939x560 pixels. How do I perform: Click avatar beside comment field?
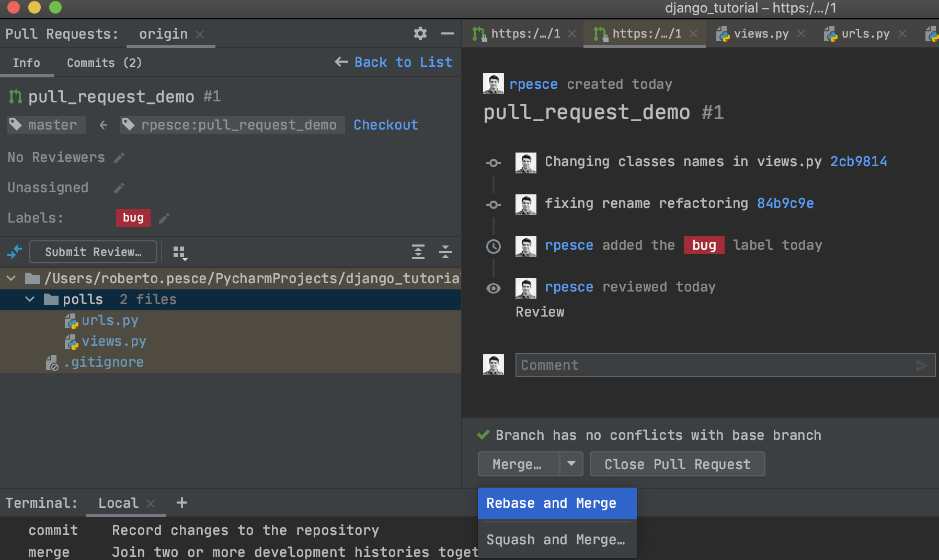[494, 365]
